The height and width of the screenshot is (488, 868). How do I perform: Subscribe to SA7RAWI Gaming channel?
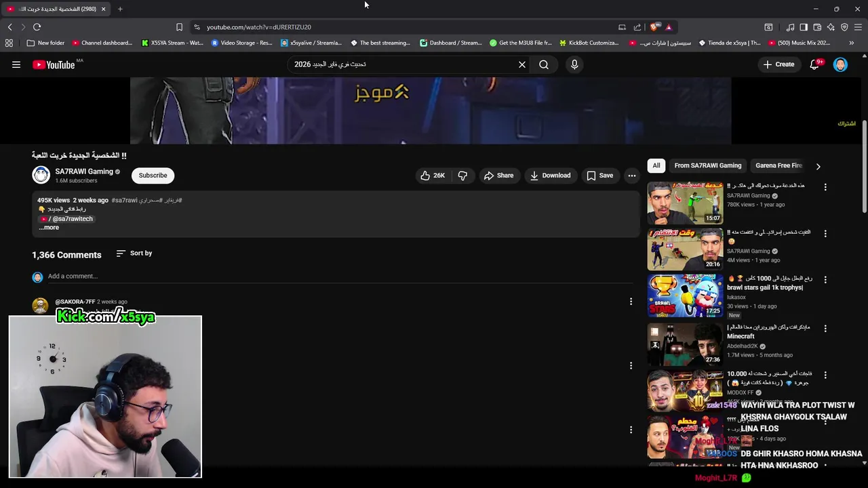click(153, 176)
